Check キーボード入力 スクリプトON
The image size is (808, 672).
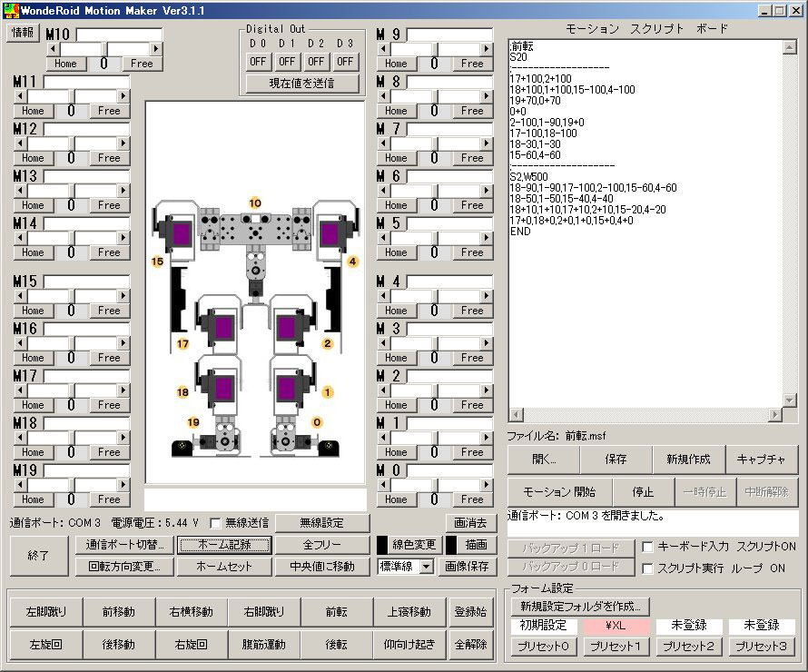647,547
